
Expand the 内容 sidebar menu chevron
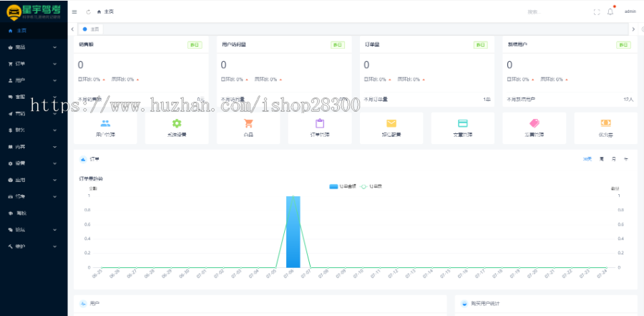coord(54,147)
